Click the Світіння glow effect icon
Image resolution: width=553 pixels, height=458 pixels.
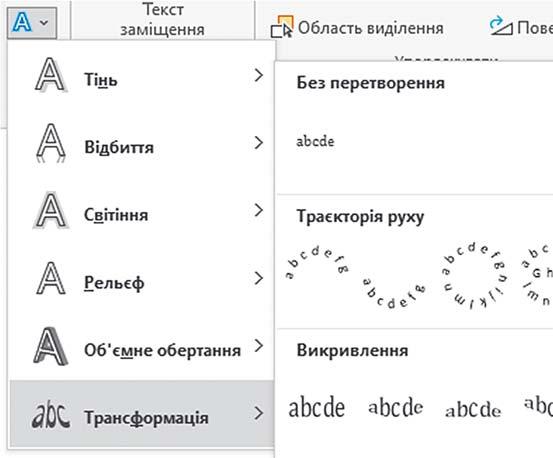[51, 210]
